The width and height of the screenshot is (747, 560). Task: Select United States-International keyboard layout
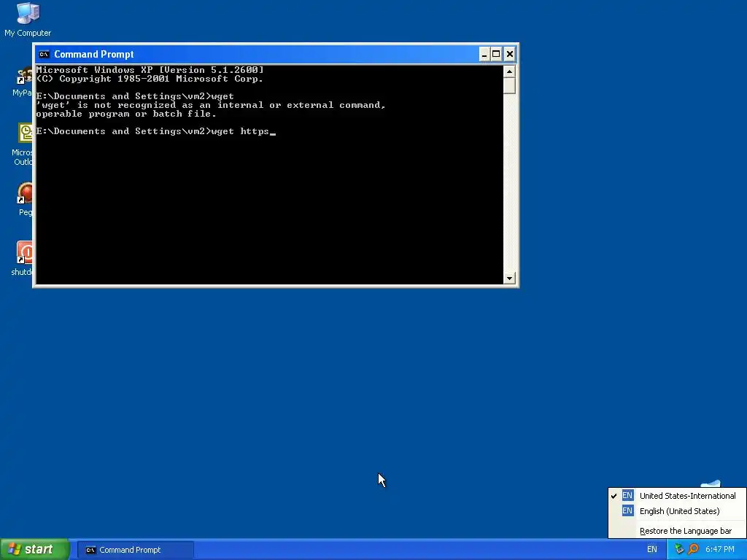pos(677,496)
